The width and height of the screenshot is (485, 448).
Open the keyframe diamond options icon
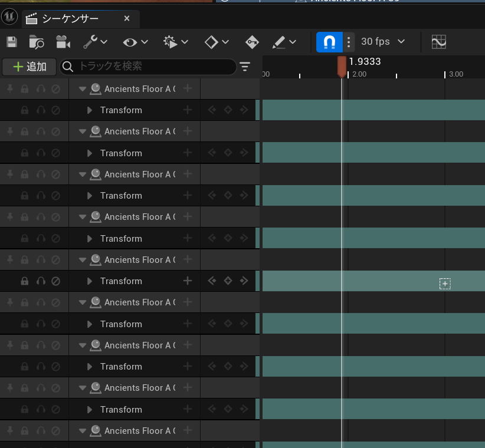tap(210, 42)
